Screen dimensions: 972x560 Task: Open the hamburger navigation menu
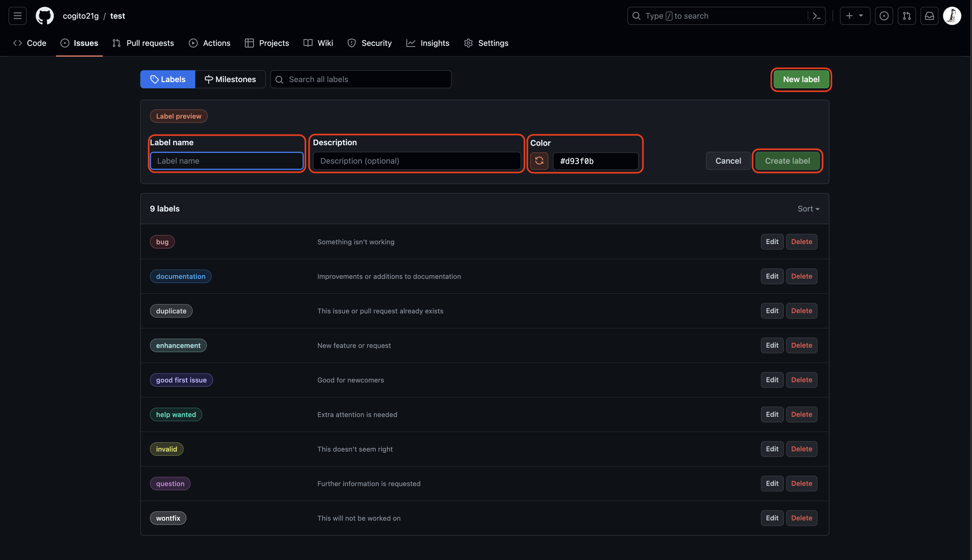[17, 16]
